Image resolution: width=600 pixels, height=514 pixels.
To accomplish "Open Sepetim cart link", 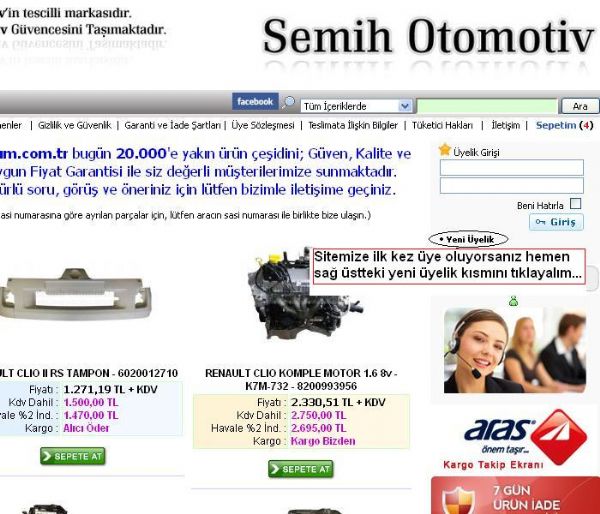I will (564, 125).
